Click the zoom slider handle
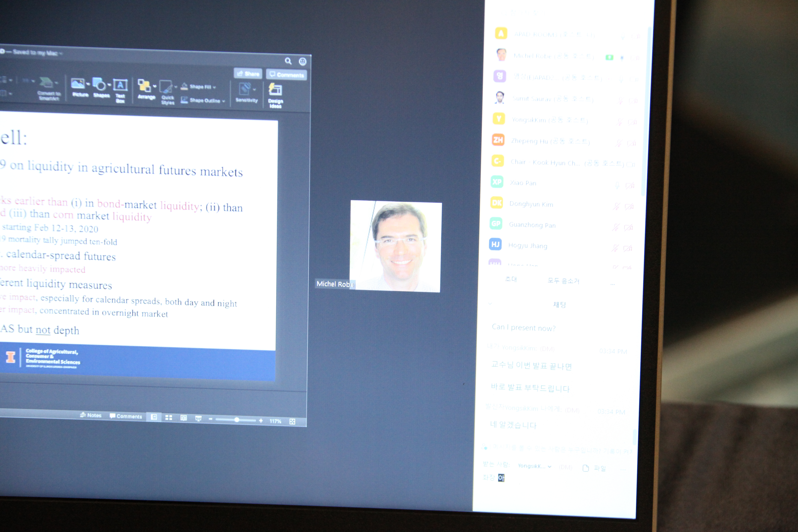Screen dimensions: 798x532 237,420
